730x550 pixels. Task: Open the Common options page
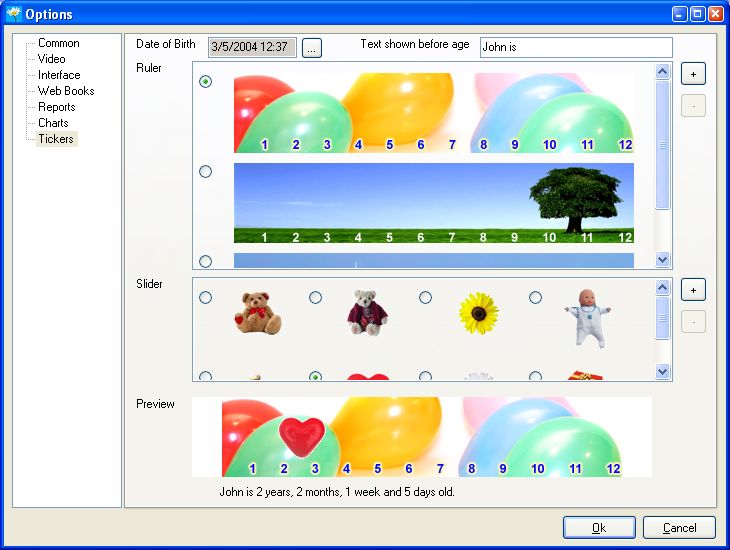coord(59,43)
